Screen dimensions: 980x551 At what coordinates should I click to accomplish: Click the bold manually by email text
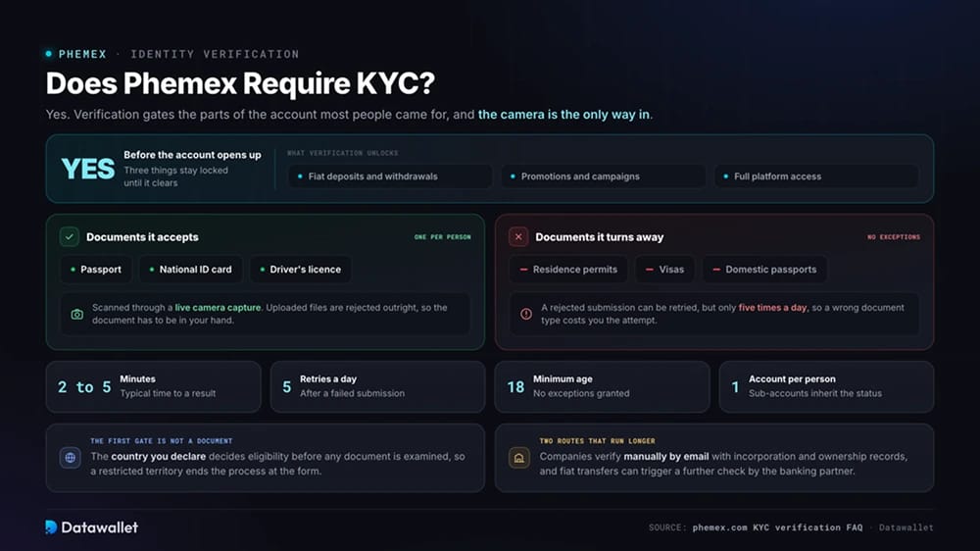tap(666, 457)
